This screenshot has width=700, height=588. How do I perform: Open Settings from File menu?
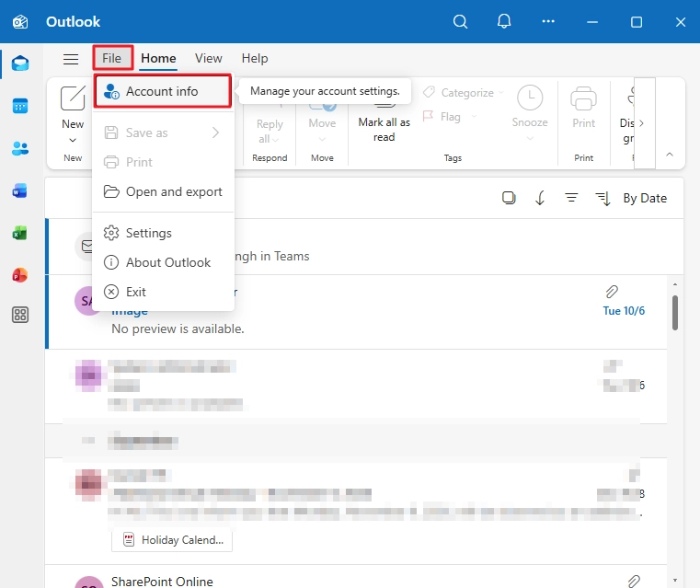[163, 233]
